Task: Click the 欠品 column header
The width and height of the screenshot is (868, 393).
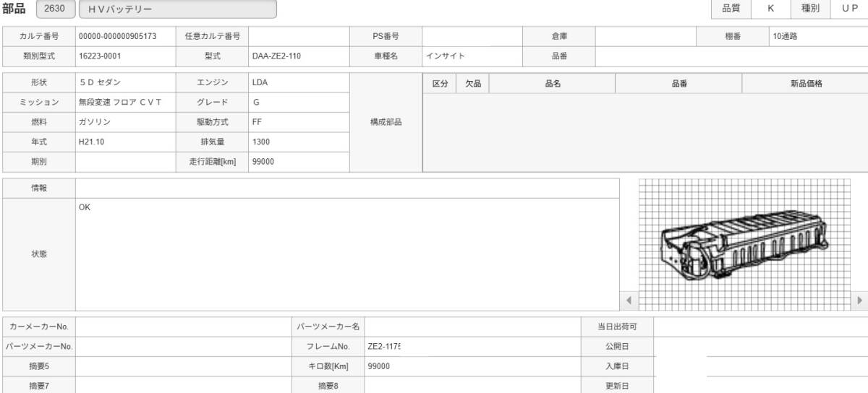Action: pos(474,83)
